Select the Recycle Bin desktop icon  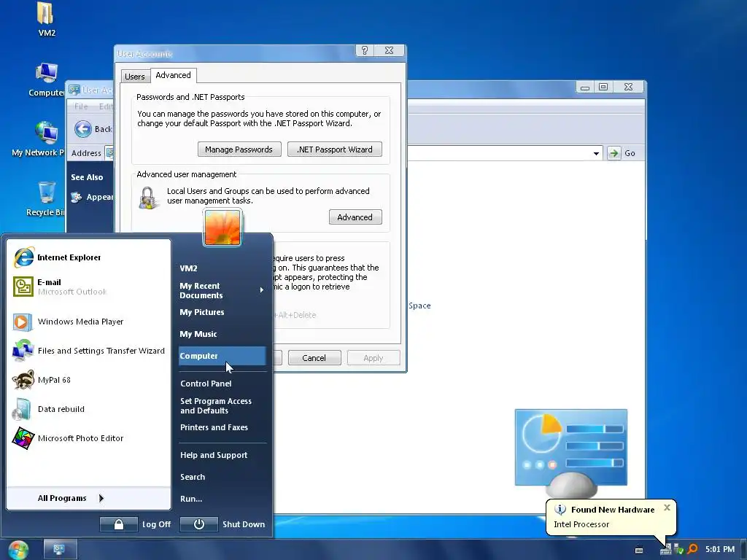[46, 199]
